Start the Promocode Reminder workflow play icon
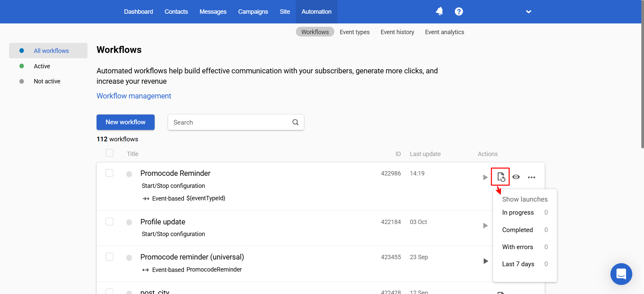Screen dimensions: 644x294 pyautogui.click(x=485, y=177)
